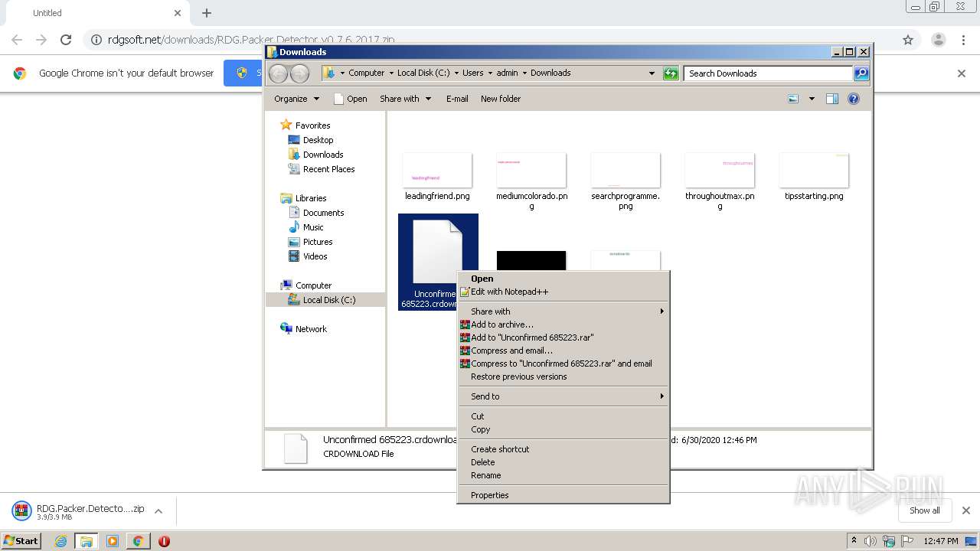Image resolution: width=980 pixels, height=551 pixels.
Task: Choose Create shortcut in context menu
Action: click(563, 449)
